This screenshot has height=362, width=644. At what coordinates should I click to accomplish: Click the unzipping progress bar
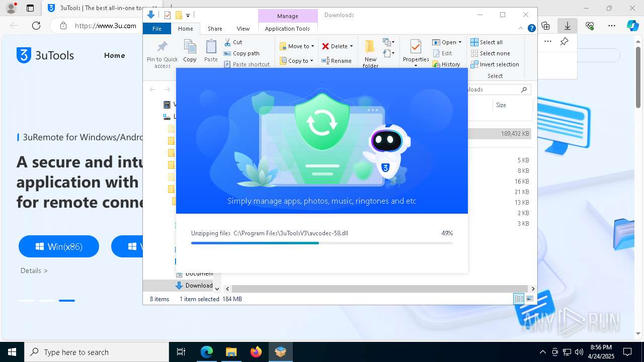click(322, 243)
